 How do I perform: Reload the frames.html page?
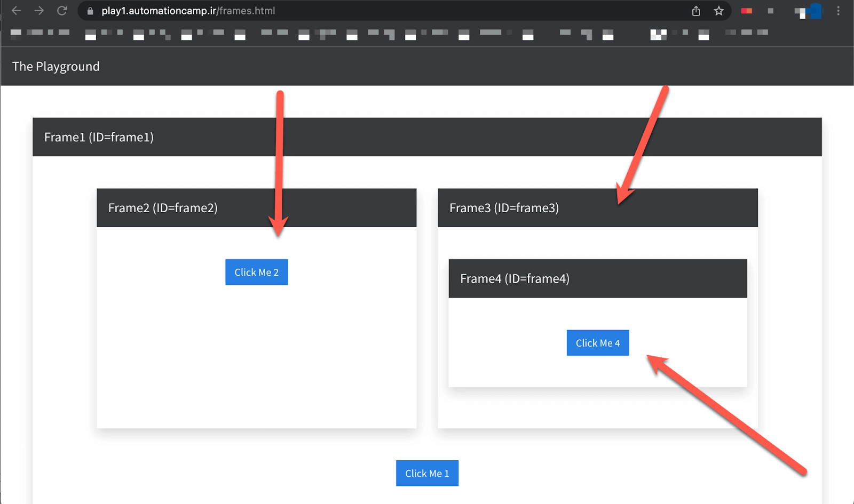click(x=62, y=11)
